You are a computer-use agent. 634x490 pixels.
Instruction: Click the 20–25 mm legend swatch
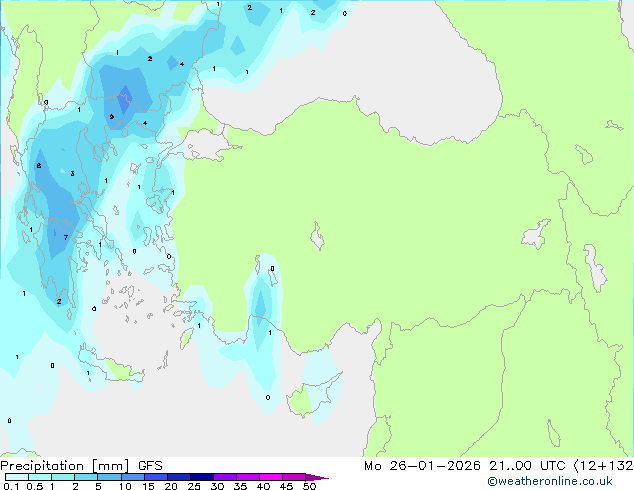coord(178,477)
